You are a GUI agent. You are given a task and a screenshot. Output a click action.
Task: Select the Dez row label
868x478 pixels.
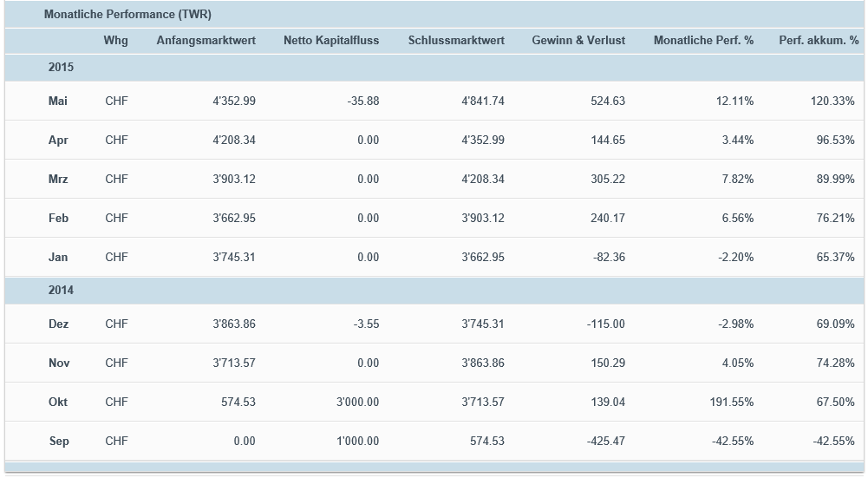(x=58, y=324)
